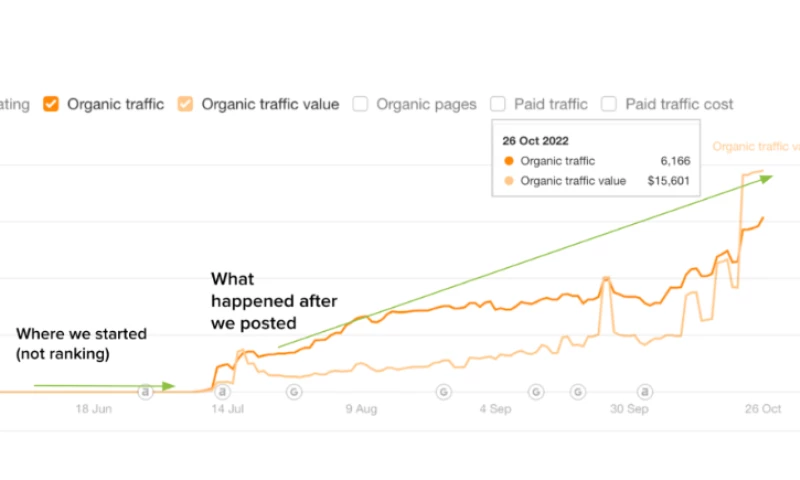Click the 26 Oct axis date label

click(764, 409)
